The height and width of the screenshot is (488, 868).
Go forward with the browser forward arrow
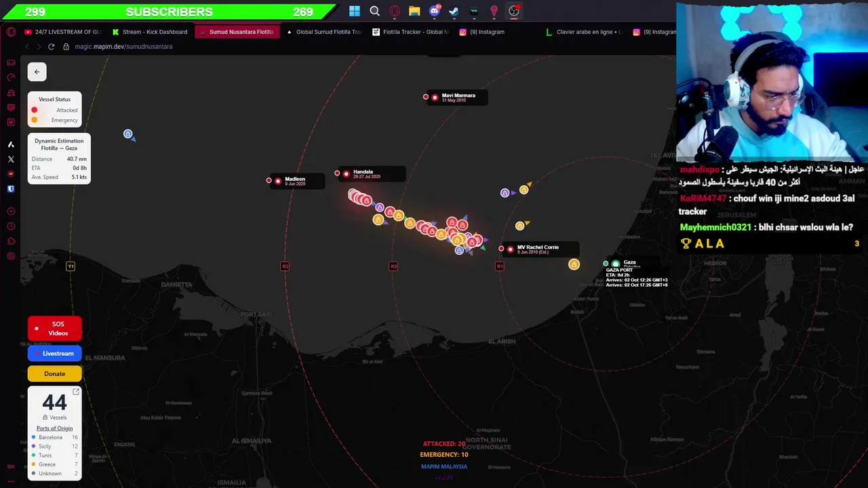pyautogui.click(x=39, y=47)
